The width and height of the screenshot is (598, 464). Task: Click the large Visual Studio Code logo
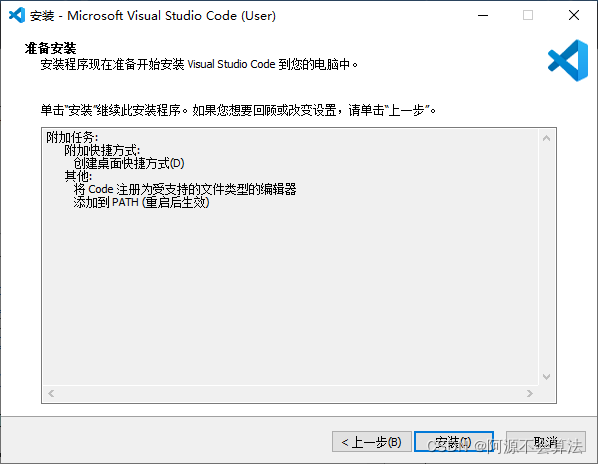(x=568, y=61)
